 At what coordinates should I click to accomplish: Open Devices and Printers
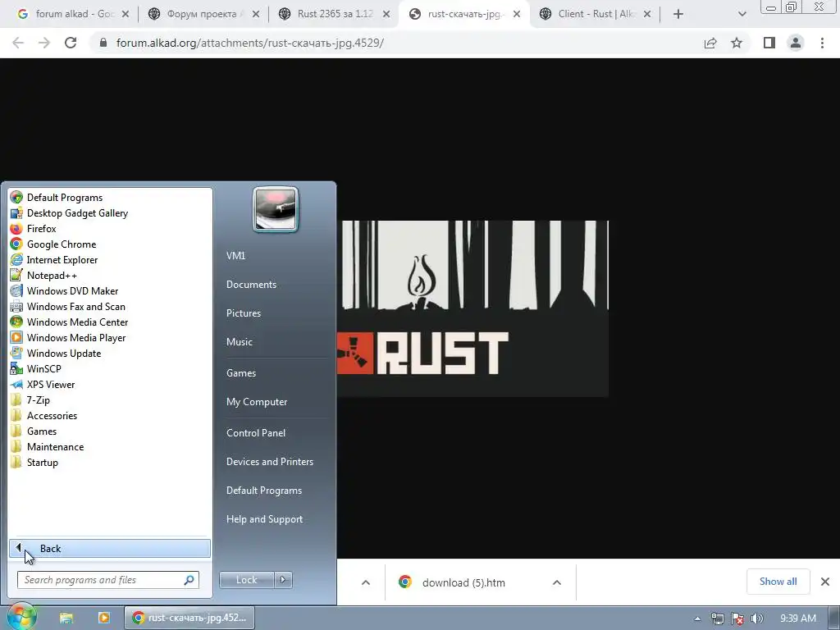pyautogui.click(x=269, y=462)
